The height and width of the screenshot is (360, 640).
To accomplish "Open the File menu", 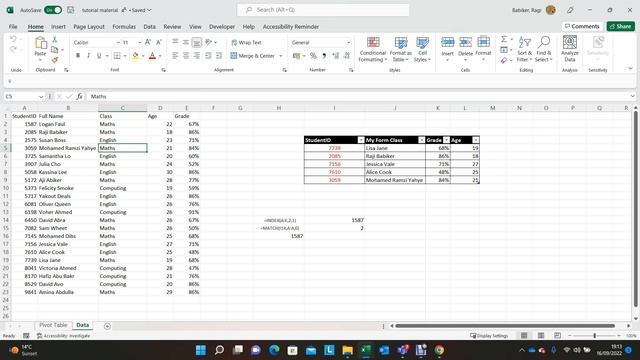I will pyautogui.click(x=13, y=27).
